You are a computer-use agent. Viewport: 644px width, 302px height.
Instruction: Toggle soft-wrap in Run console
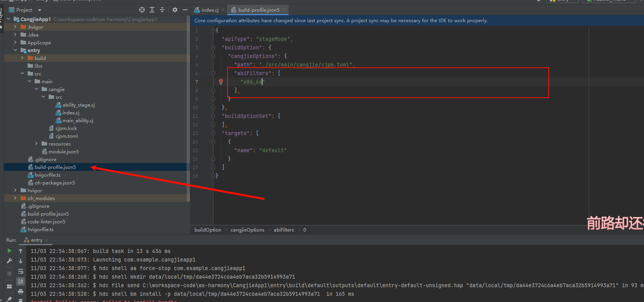tap(21, 271)
